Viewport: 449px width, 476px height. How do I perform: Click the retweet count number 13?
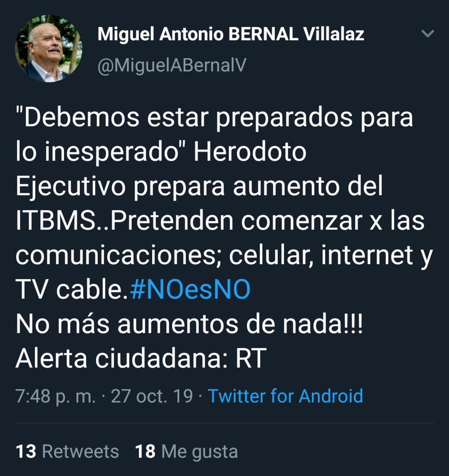click(x=26, y=451)
